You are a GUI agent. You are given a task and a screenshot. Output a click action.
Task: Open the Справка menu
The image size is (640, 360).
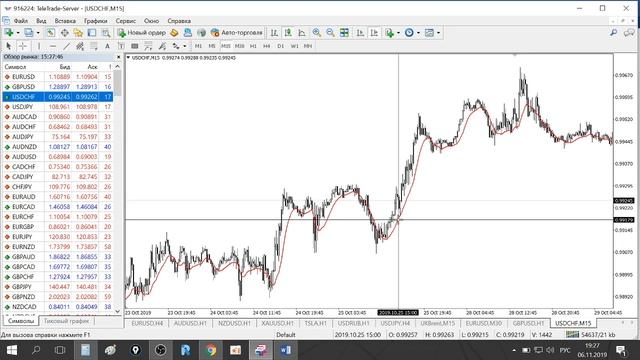point(179,21)
